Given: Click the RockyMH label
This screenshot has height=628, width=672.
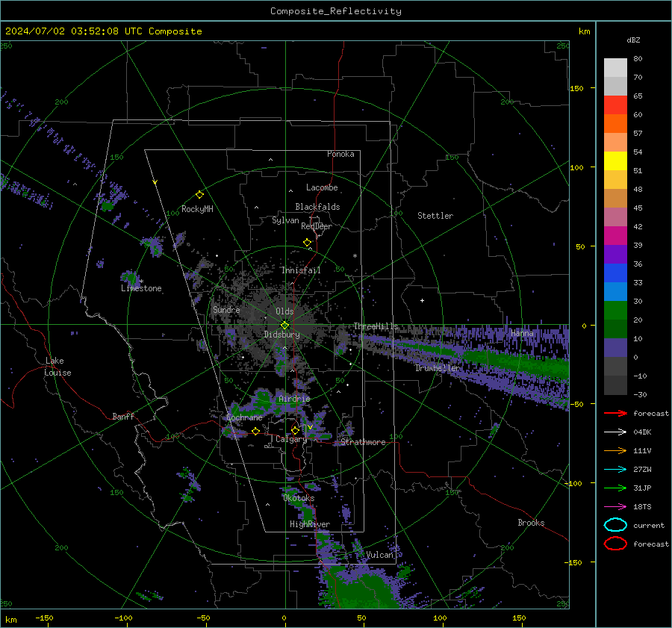Looking at the screenshot, I should [x=197, y=209].
